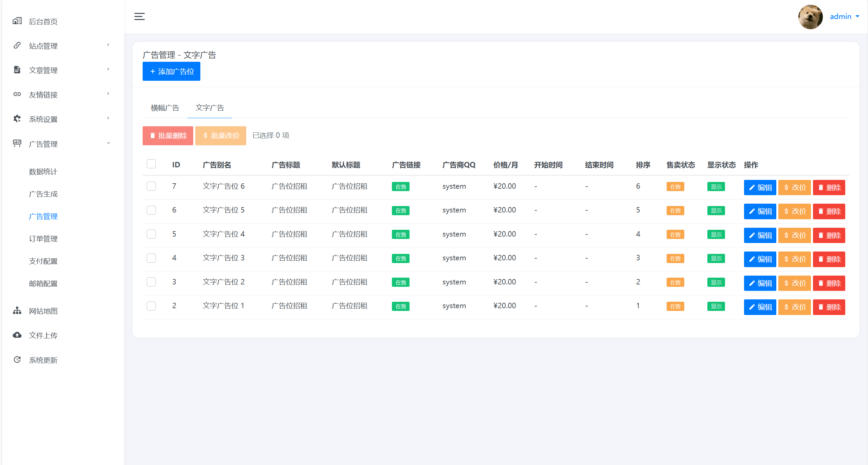Collapse the 广告管理 menu chevron
868x465 pixels.
[x=108, y=143]
